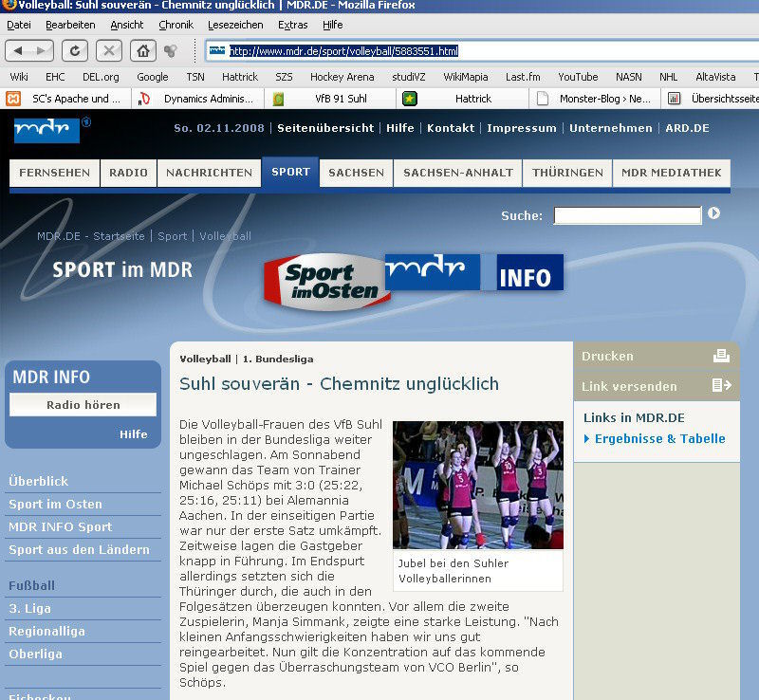Click the Link versenden button
759x700 pixels.
657,386
